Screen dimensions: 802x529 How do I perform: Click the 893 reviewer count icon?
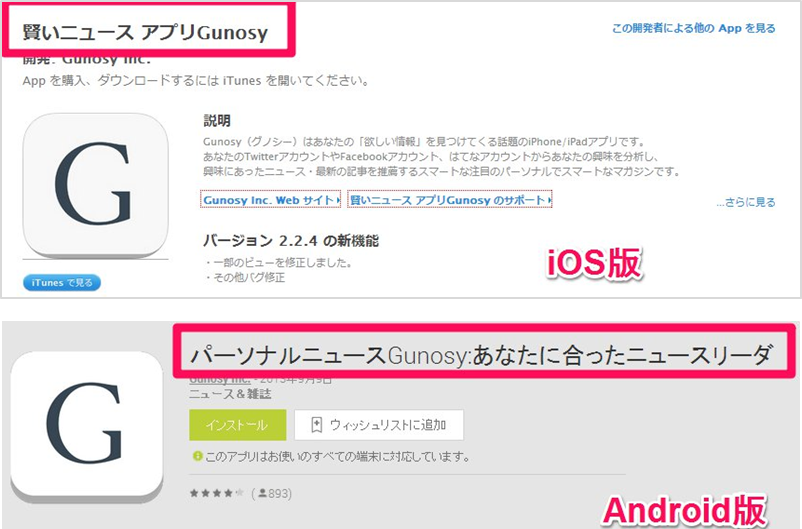[x=262, y=493]
